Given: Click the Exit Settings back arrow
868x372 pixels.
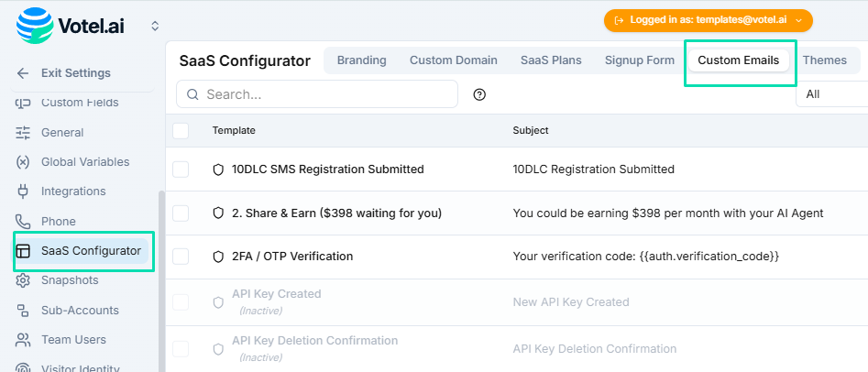Looking at the screenshot, I should 23,73.
